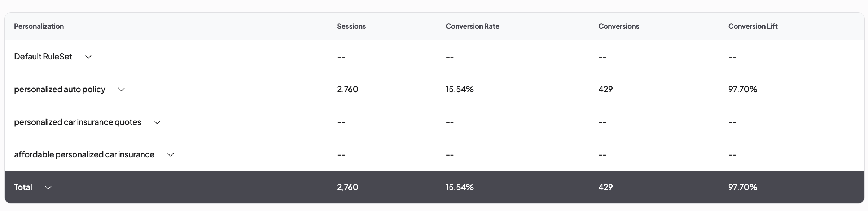Select personalized car insurance quotes label
The height and width of the screenshot is (211, 868).
click(x=77, y=122)
